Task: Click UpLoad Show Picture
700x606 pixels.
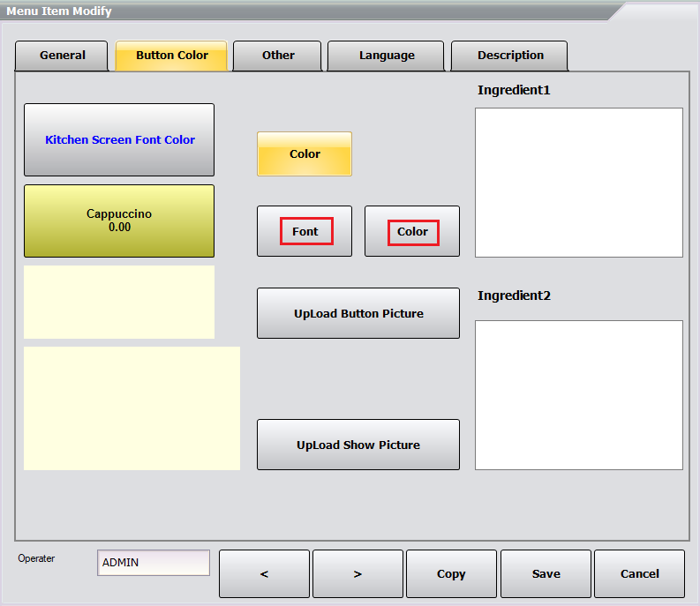Action: tap(358, 445)
